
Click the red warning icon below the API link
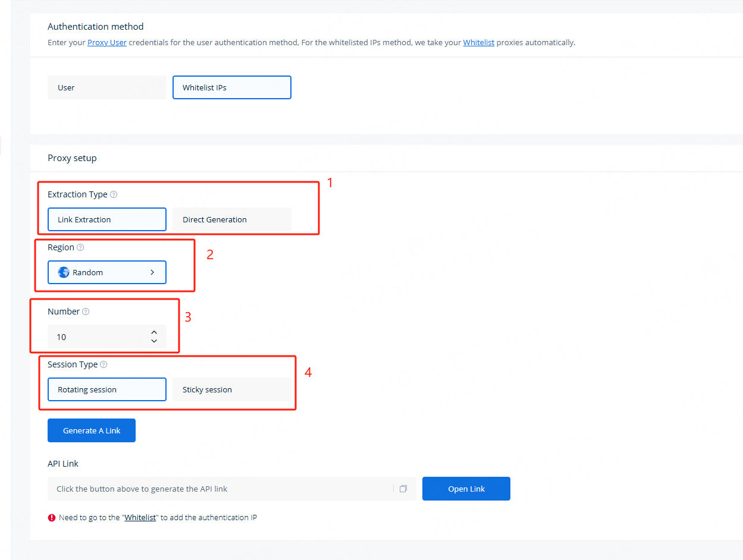(x=52, y=518)
